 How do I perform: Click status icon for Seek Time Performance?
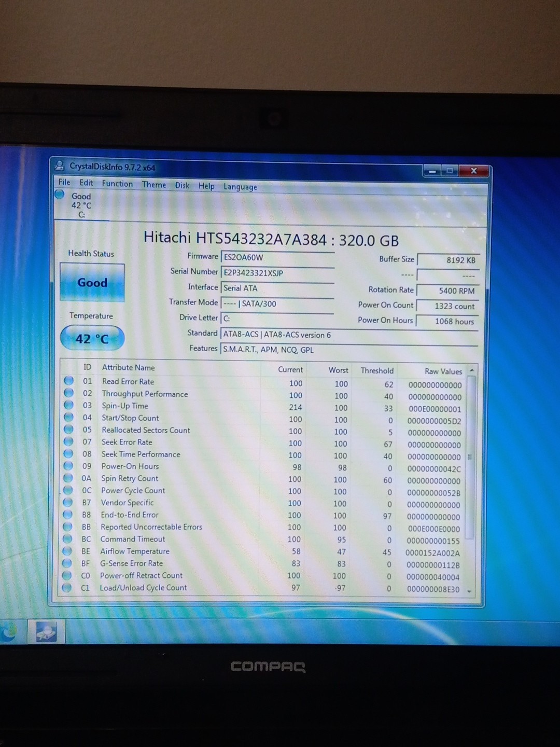click(x=68, y=453)
